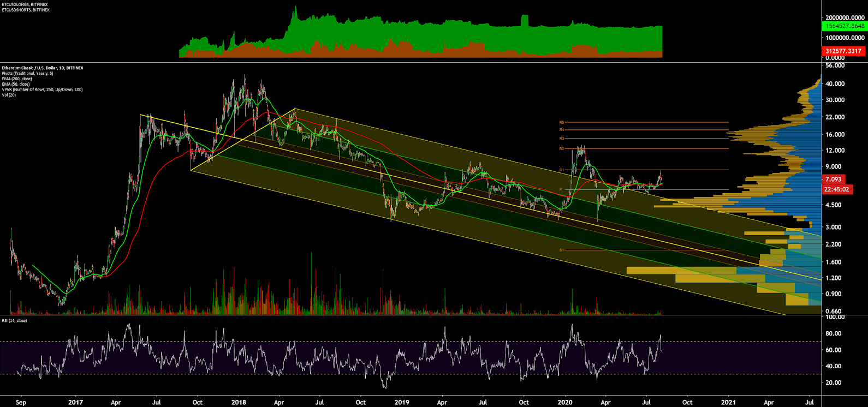Click the 2019 label on the time axis
This screenshot has height=407, width=868.
[402, 402]
